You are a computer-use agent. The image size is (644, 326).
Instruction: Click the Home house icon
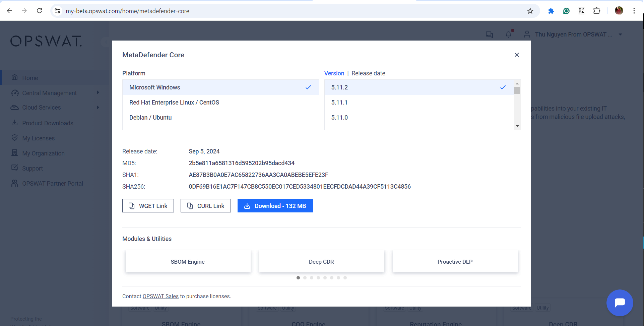pos(14,77)
